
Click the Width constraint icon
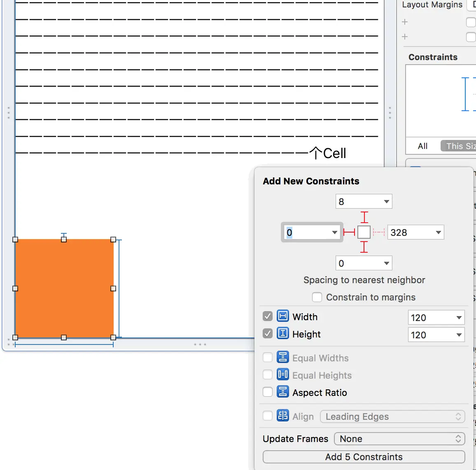(282, 316)
